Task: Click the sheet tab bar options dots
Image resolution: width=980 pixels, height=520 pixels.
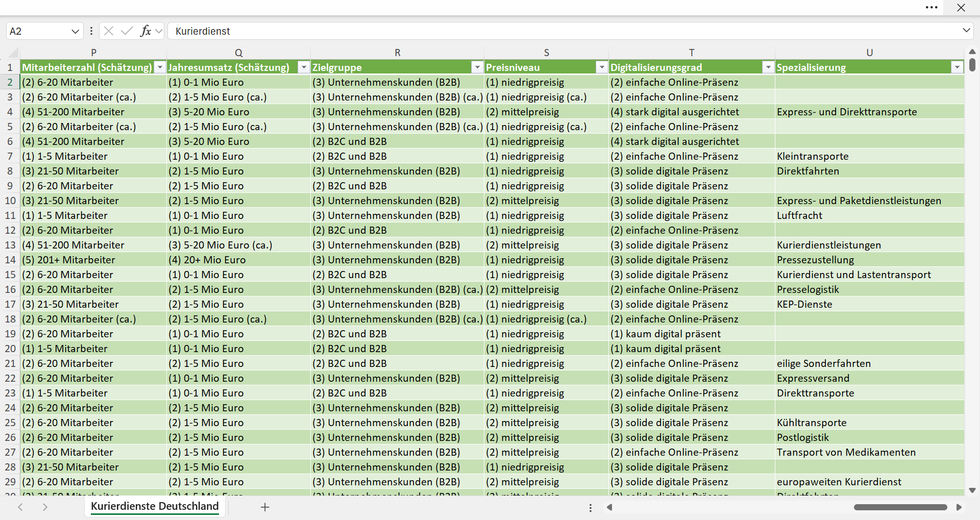Action: tap(591, 508)
